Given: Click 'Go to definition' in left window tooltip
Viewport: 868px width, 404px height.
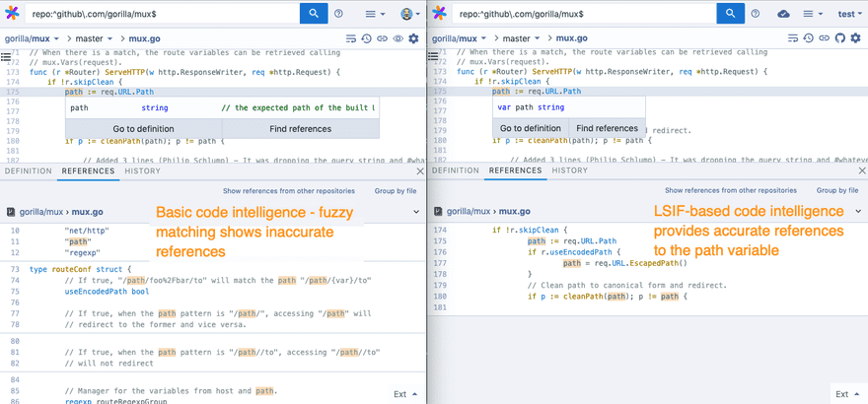Looking at the screenshot, I should (143, 129).
